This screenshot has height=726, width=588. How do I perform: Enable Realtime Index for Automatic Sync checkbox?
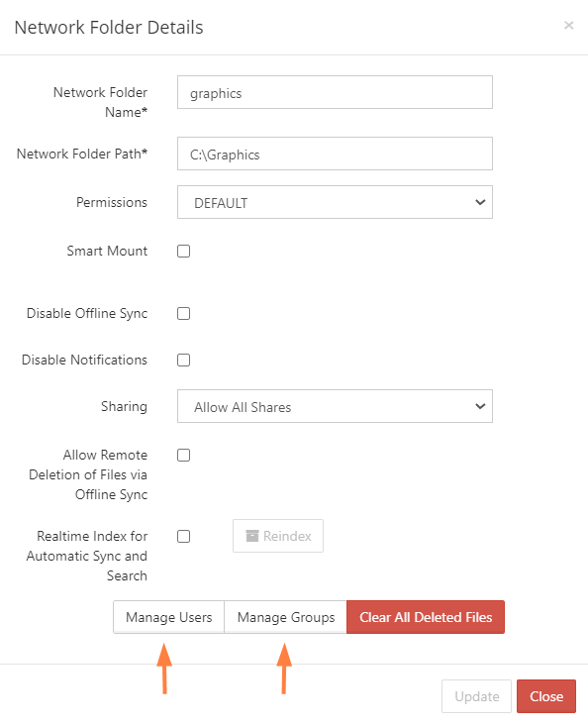click(x=184, y=536)
